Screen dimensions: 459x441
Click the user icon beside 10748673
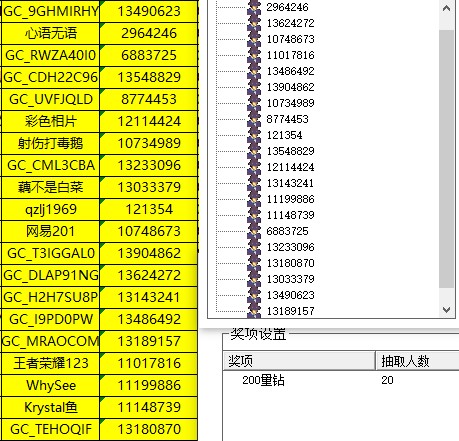(254, 39)
